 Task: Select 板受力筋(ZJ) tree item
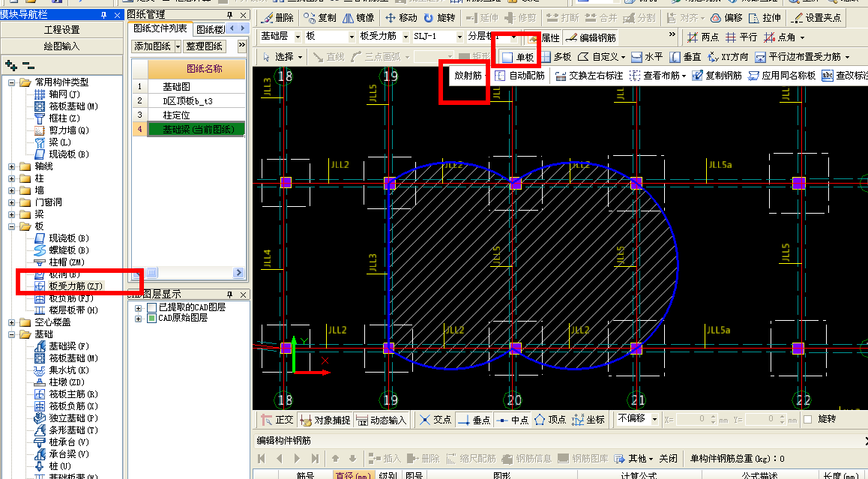click(70, 286)
